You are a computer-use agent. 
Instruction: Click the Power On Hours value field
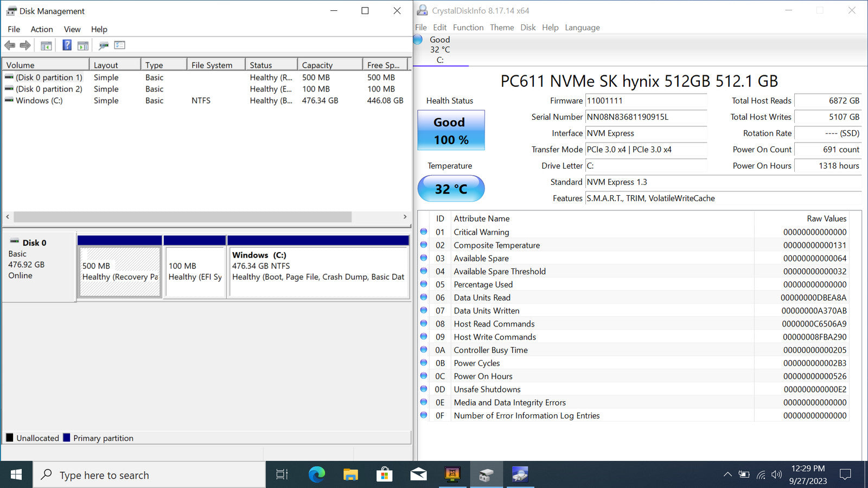(x=828, y=166)
